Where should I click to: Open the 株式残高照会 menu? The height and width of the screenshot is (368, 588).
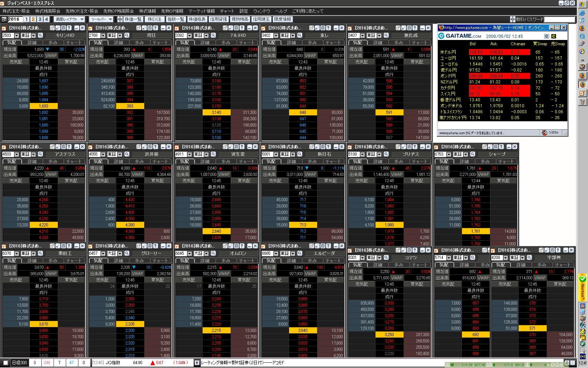pos(48,11)
